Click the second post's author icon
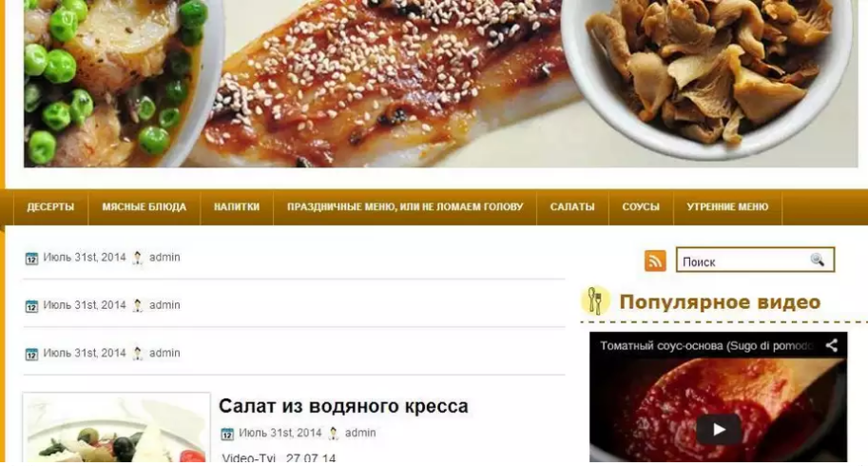The image size is (868, 466). tap(137, 305)
